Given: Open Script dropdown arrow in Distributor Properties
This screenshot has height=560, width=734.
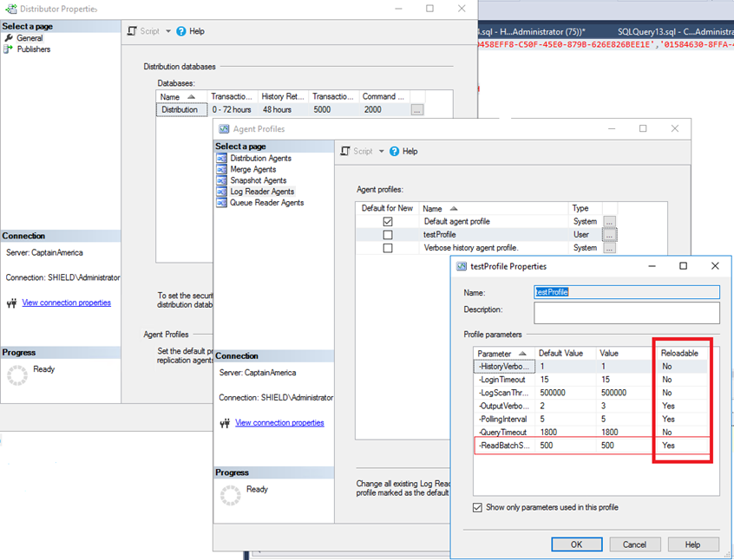Looking at the screenshot, I should click(x=168, y=31).
